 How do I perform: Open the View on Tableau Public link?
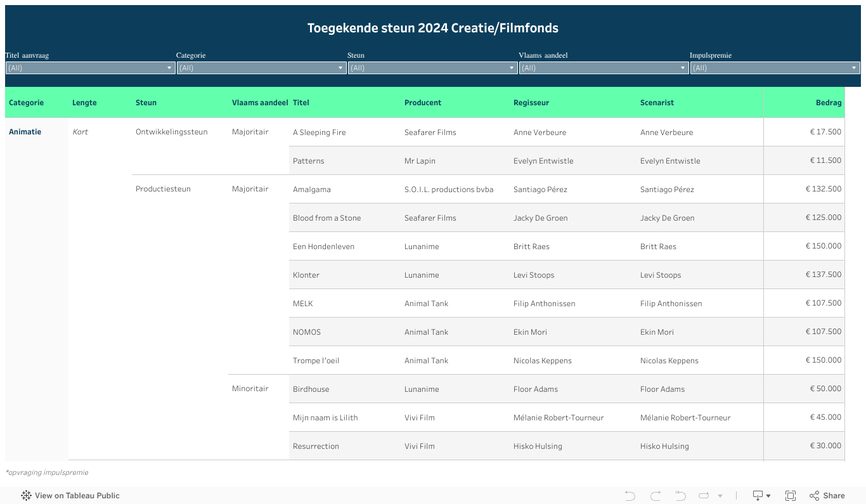pyautogui.click(x=70, y=496)
